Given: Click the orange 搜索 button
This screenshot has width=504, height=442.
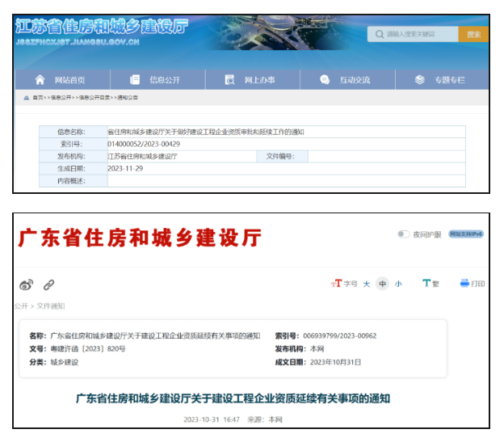Looking at the screenshot, I should [473, 34].
